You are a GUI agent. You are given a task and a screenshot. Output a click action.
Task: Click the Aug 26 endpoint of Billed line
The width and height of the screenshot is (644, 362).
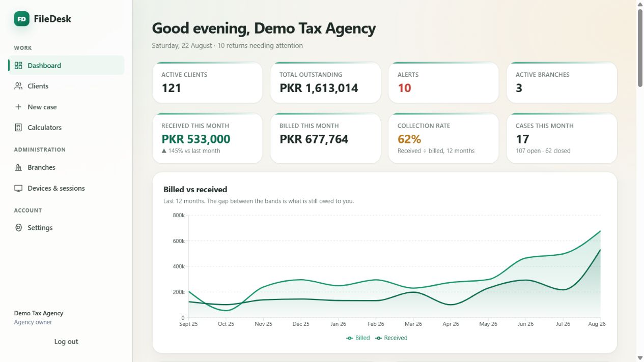pyautogui.click(x=601, y=231)
